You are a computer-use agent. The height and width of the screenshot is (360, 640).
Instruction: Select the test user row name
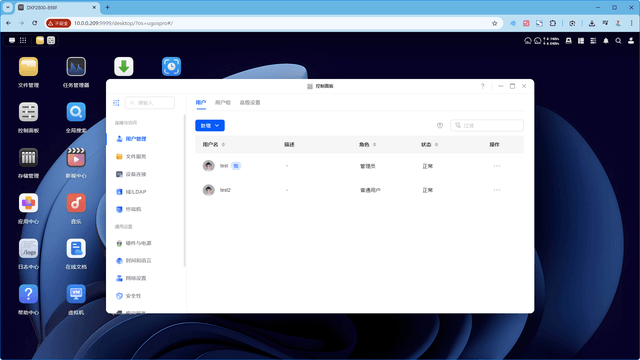pos(224,166)
